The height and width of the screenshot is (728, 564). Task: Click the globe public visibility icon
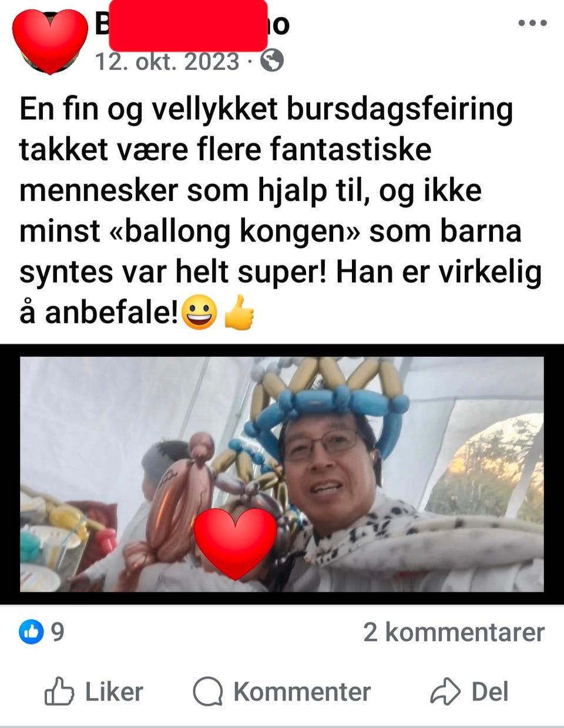[272, 61]
